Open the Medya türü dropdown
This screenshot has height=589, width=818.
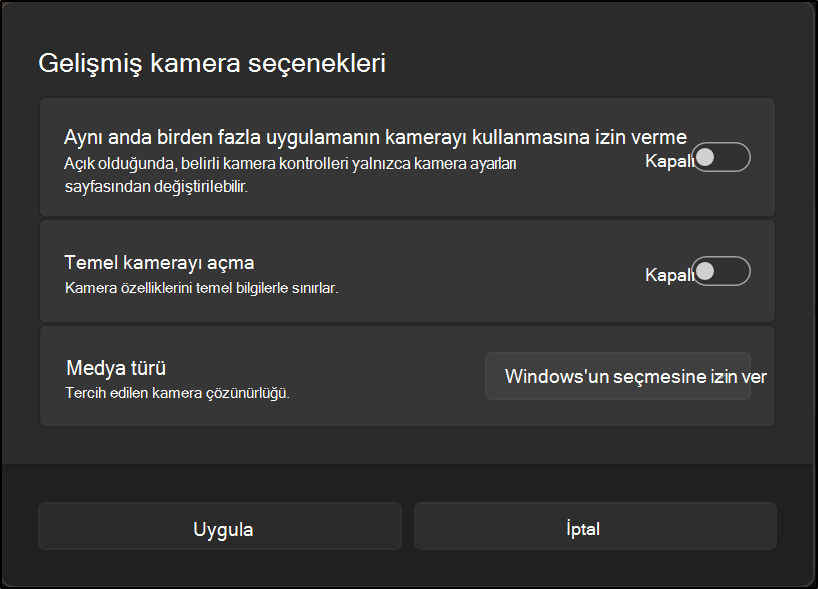tap(618, 376)
